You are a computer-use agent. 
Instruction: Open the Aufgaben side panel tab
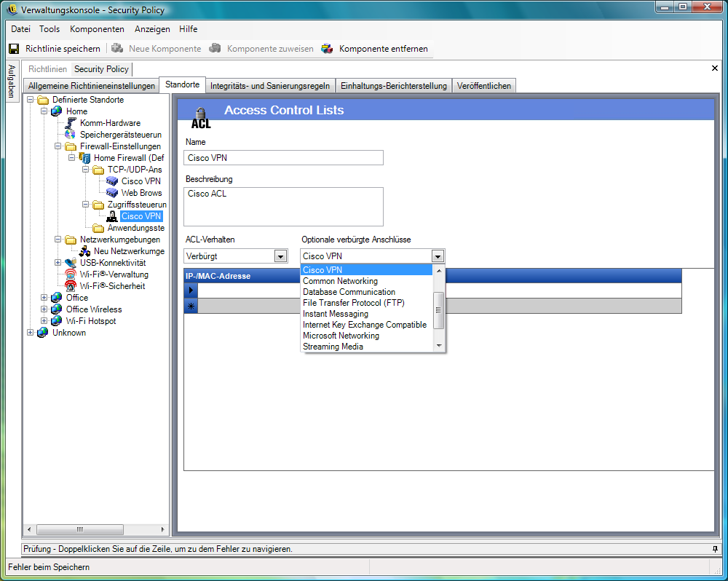[12, 80]
